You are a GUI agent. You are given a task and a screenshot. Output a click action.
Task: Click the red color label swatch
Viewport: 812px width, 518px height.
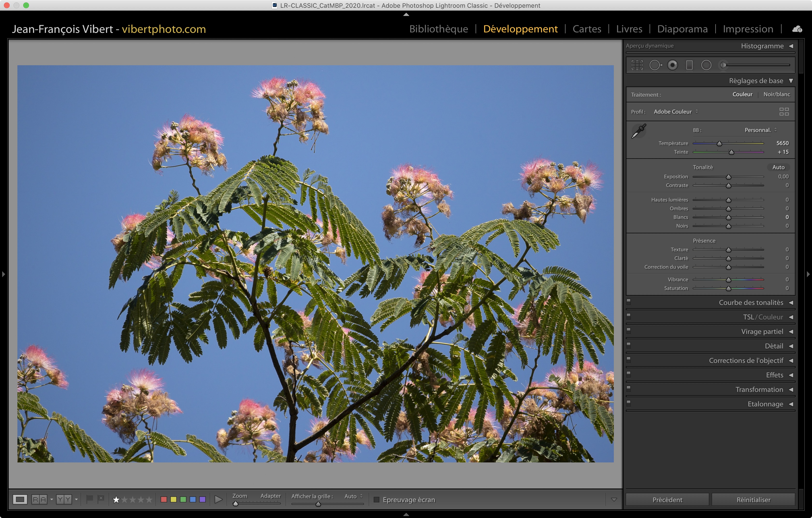point(164,499)
